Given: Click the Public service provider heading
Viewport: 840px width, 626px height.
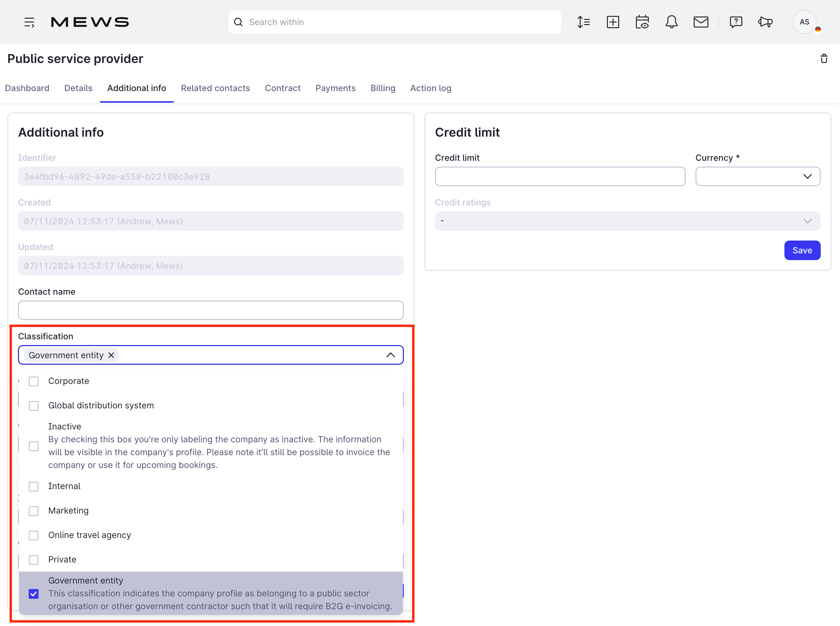Looking at the screenshot, I should [x=75, y=59].
